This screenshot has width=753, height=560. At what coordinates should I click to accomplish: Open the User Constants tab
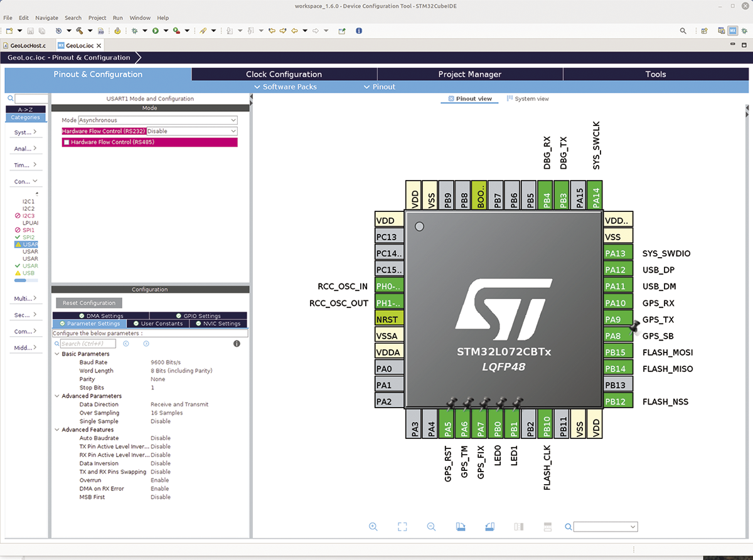click(157, 324)
